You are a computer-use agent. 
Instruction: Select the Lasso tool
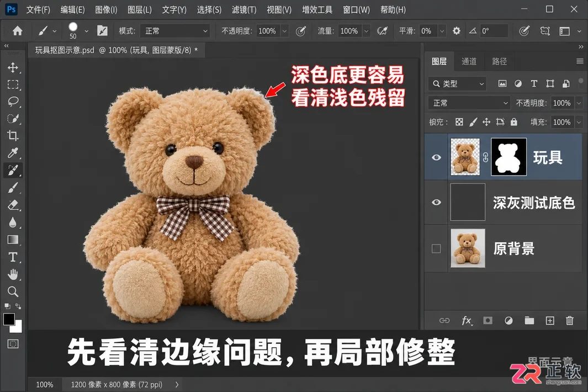pos(13,102)
